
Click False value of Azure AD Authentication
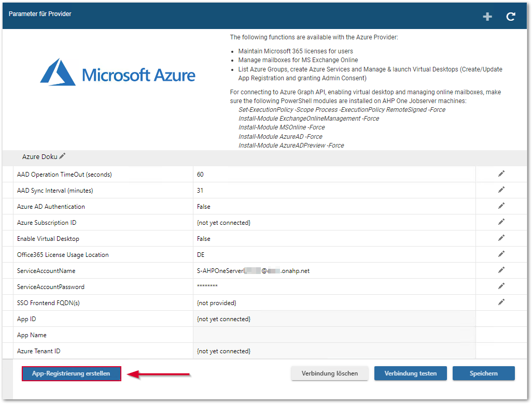pyautogui.click(x=204, y=207)
